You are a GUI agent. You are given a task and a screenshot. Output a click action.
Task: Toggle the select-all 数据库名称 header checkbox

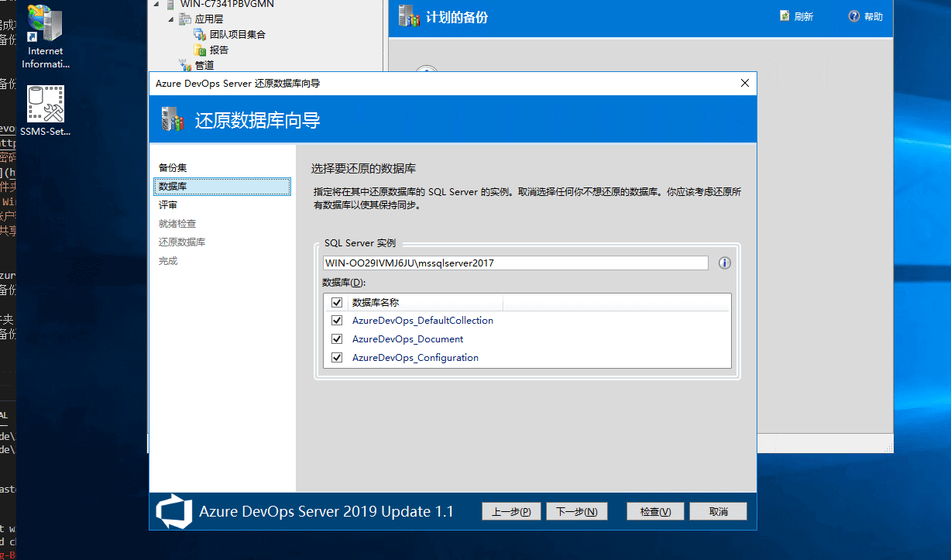pos(337,303)
